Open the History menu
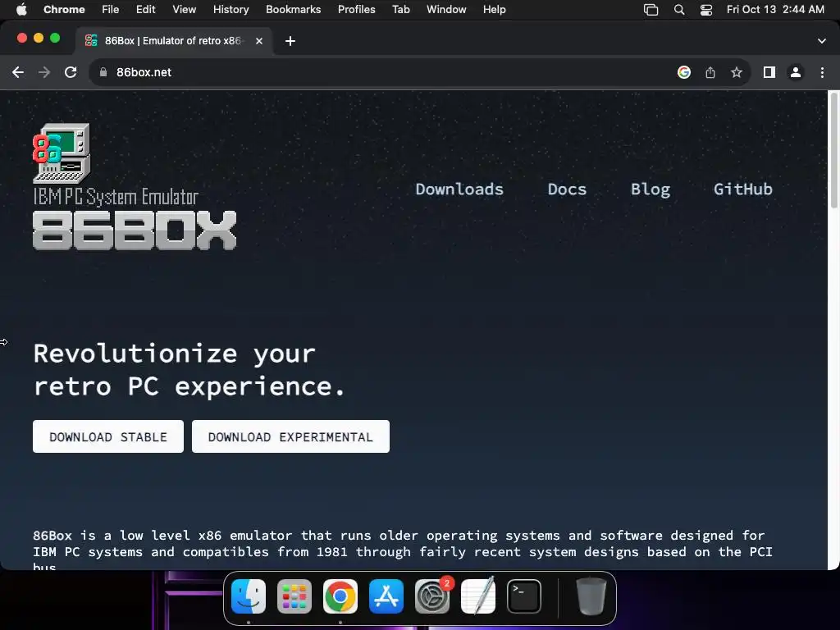Image resolution: width=840 pixels, height=630 pixels. [231, 10]
